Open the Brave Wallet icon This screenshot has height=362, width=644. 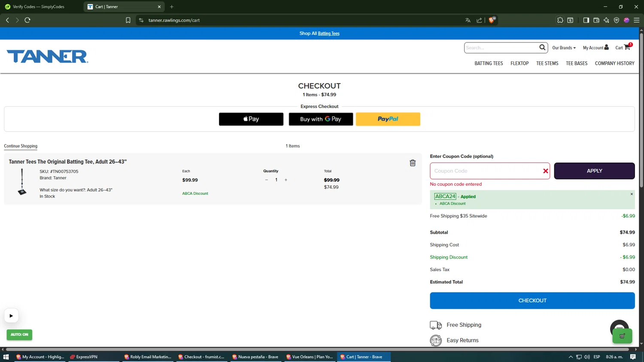[x=596, y=20]
